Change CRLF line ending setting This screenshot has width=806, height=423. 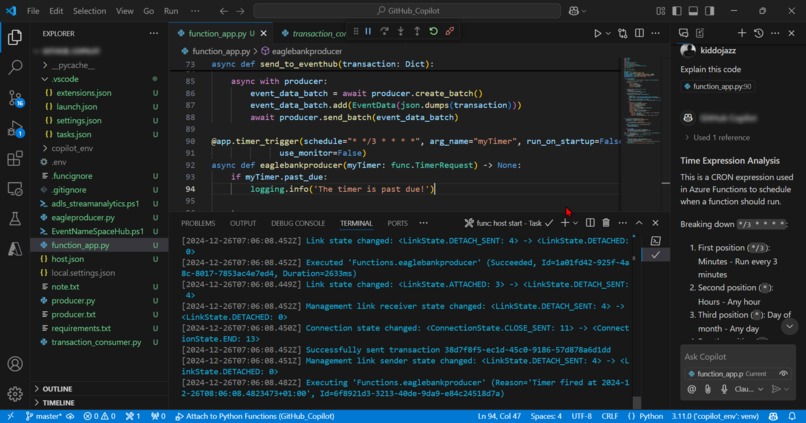(610, 416)
